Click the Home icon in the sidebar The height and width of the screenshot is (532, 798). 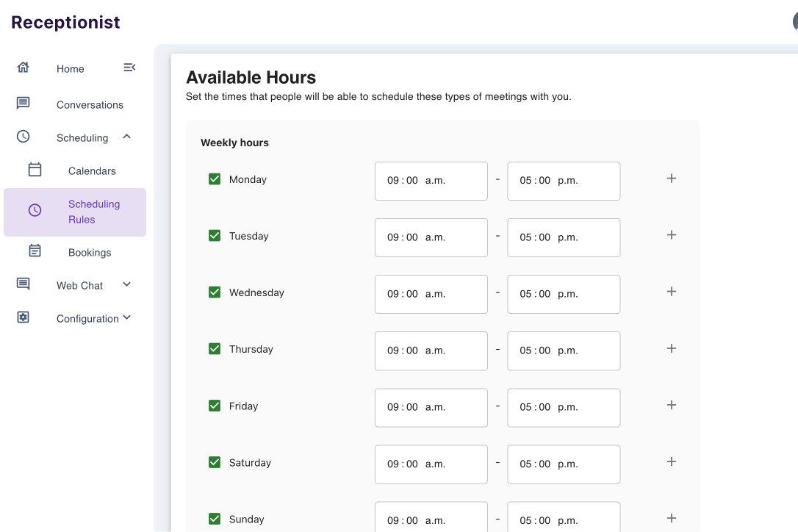pos(23,66)
